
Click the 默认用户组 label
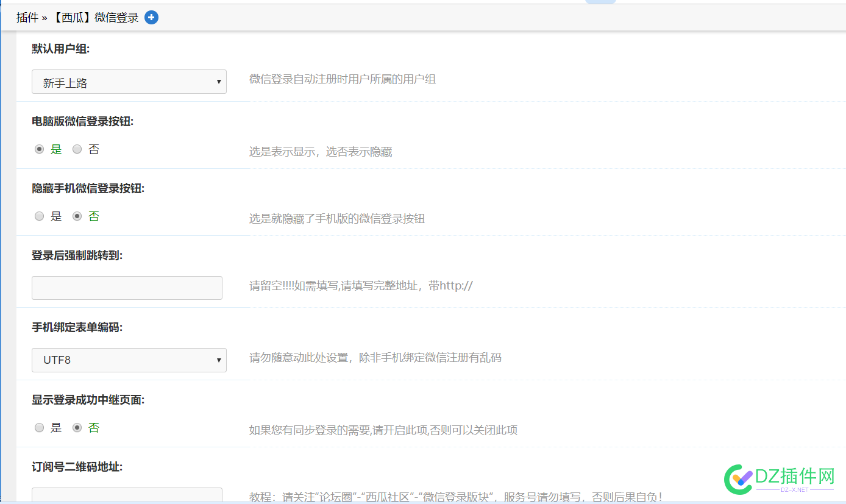click(x=61, y=49)
